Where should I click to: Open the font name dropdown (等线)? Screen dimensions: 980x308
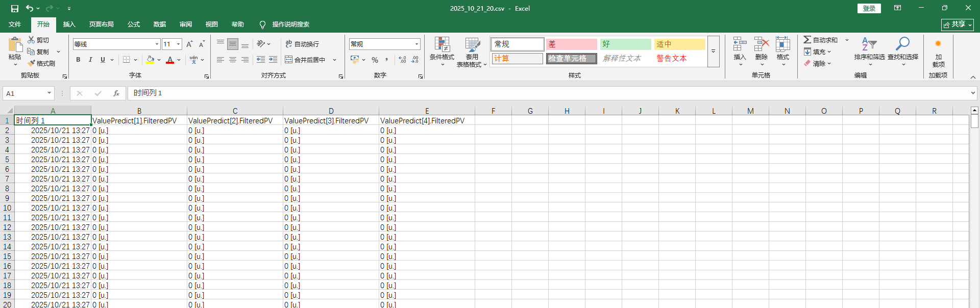click(x=157, y=44)
